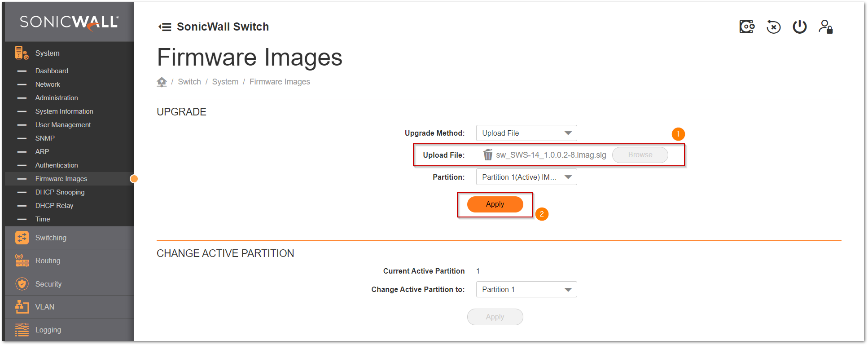868x345 pixels.
Task: Open the Switching menu section
Action: point(51,238)
